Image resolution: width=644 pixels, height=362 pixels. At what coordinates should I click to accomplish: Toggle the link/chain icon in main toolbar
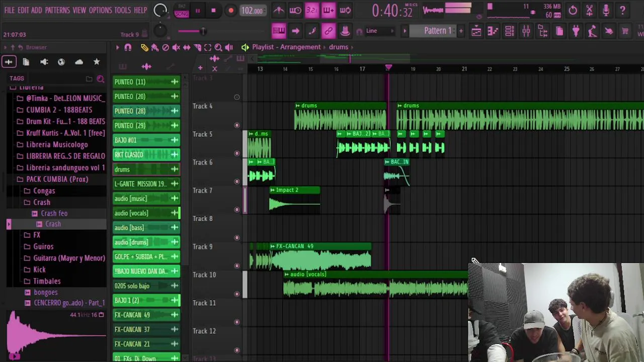[329, 31]
